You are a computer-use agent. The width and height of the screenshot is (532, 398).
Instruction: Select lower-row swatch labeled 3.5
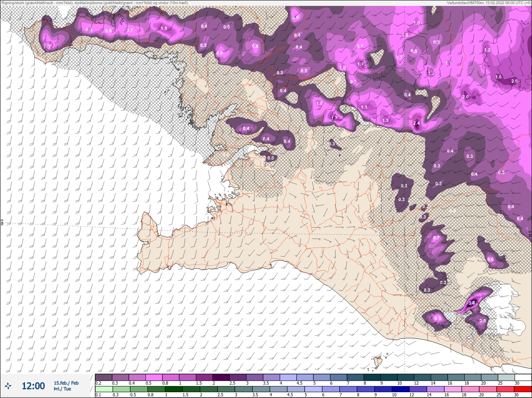click(x=261, y=389)
